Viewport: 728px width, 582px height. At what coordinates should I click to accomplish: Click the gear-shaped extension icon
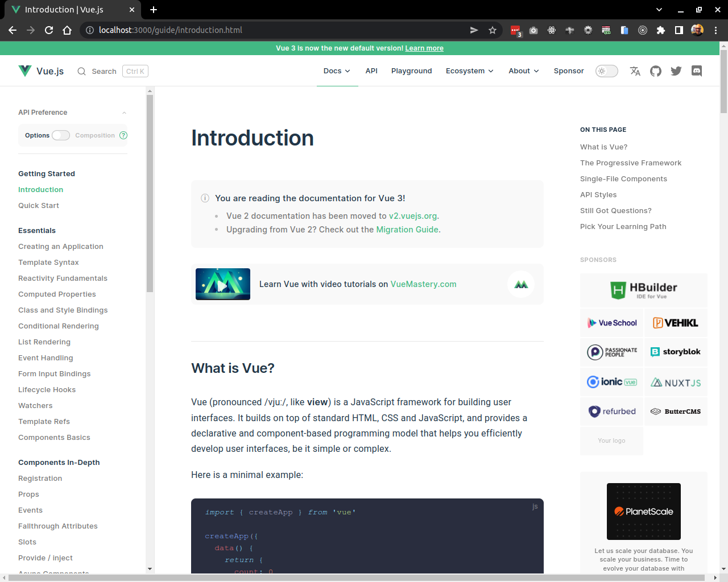click(588, 30)
